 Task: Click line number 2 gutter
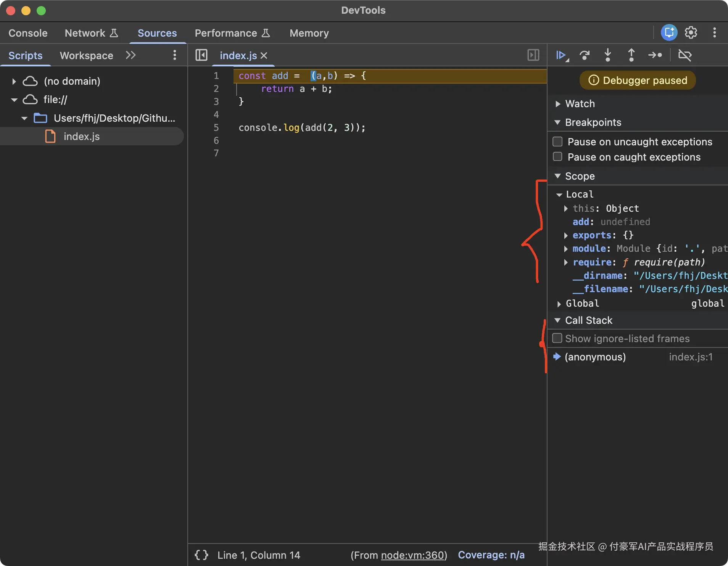216,89
